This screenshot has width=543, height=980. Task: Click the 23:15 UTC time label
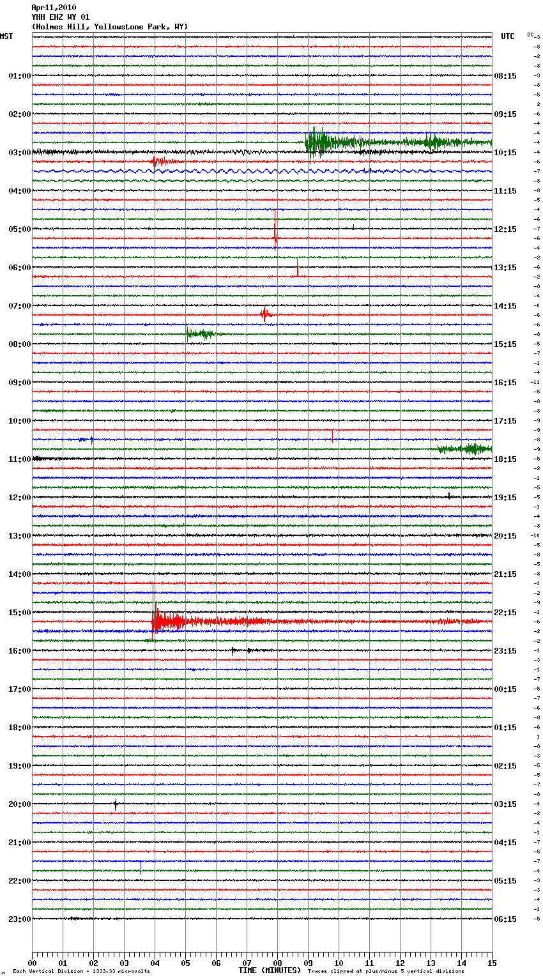[505, 651]
